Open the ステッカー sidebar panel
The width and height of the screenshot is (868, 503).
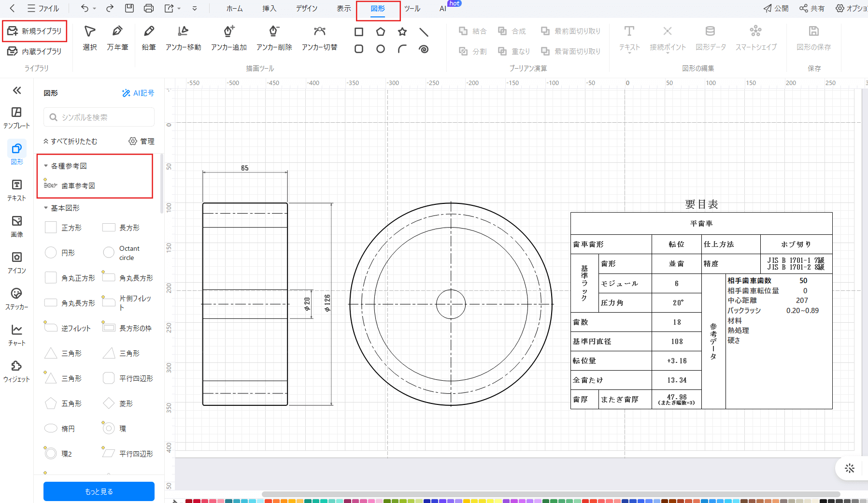[16, 299]
